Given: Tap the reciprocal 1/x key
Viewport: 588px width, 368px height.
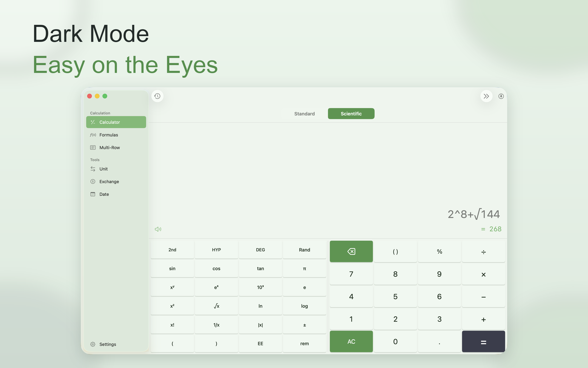Looking at the screenshot, I should point(216,325).
